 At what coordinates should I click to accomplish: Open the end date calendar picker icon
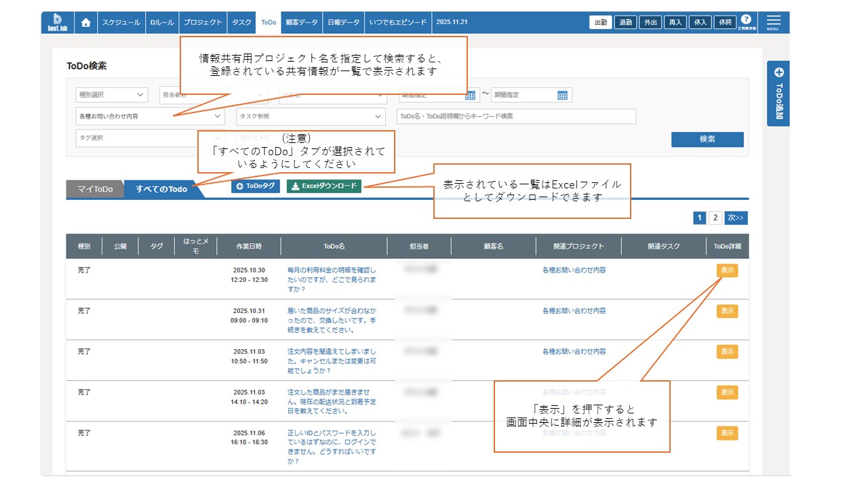(562, 95)
